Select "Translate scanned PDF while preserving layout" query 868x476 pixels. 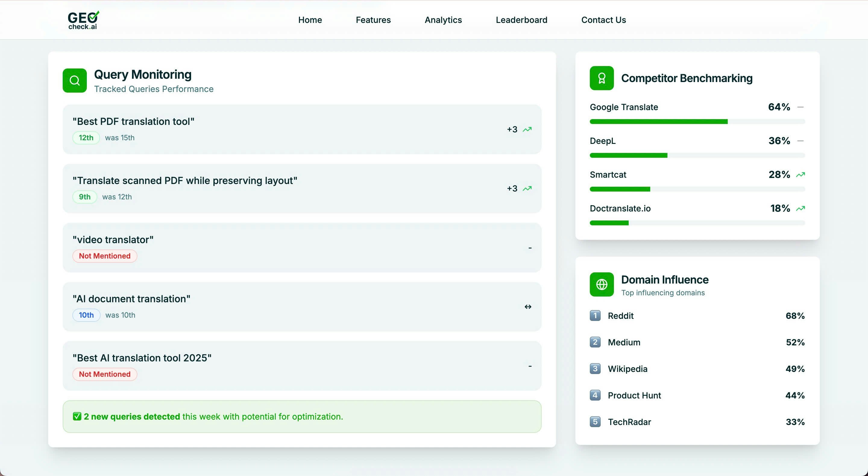(302, 189)
